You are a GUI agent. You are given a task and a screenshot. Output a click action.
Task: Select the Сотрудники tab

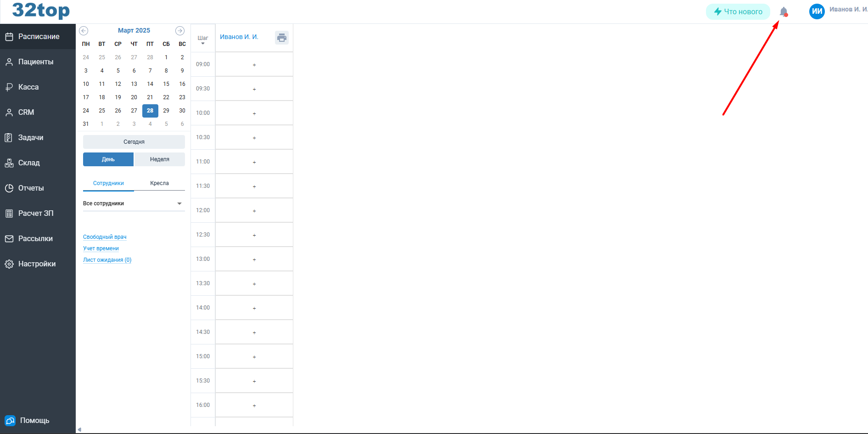(x=108, y=183)
